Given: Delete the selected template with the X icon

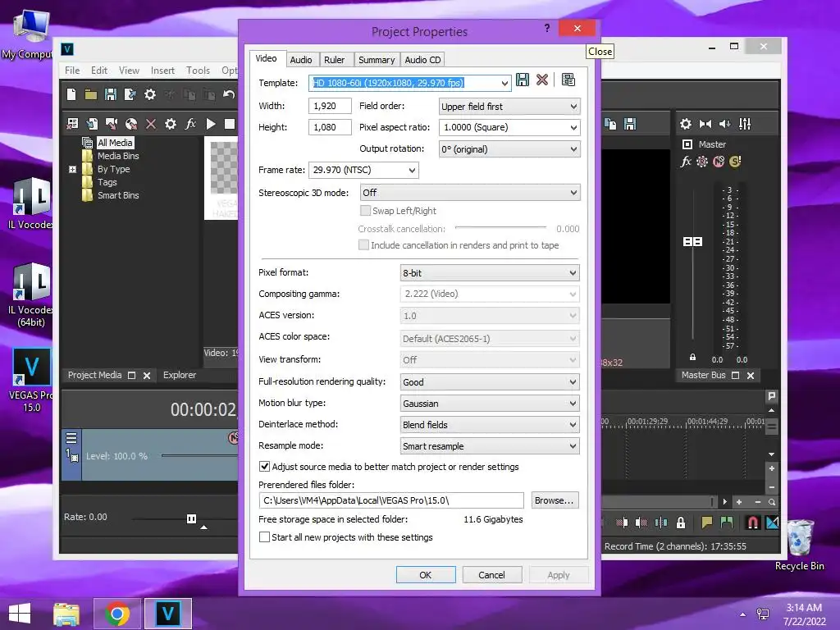Looking at the screenshot, I should point(542,80).
